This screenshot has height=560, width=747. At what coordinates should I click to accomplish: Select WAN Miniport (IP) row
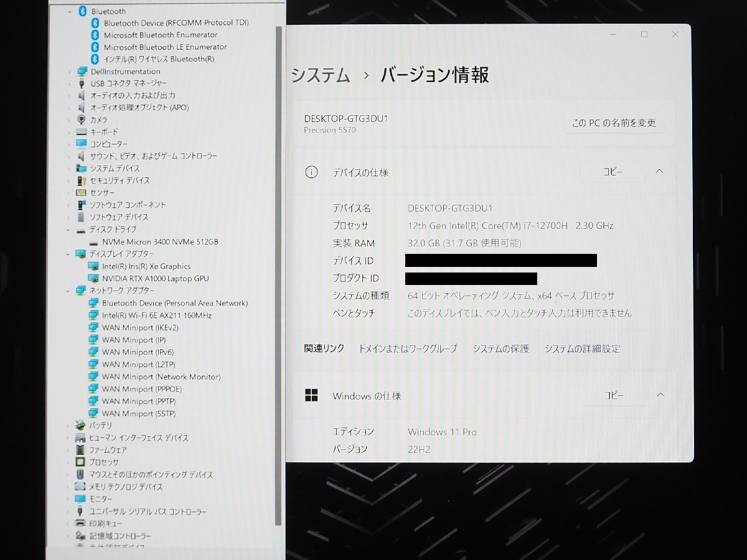click(127, 340)
